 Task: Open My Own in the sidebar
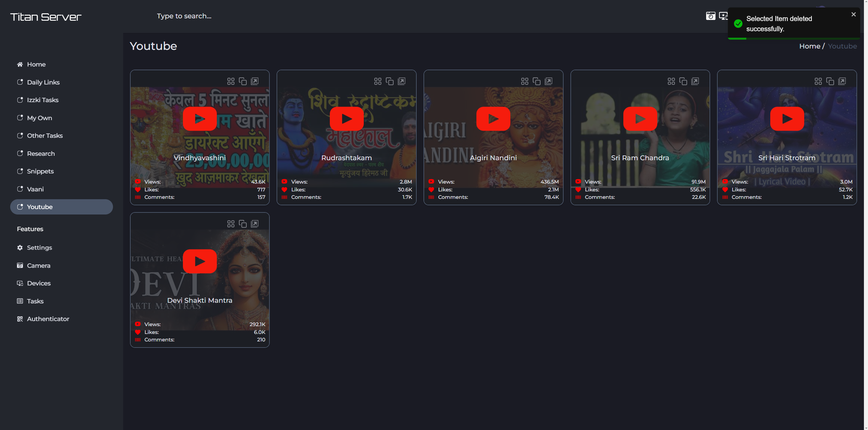coord(61,118)
